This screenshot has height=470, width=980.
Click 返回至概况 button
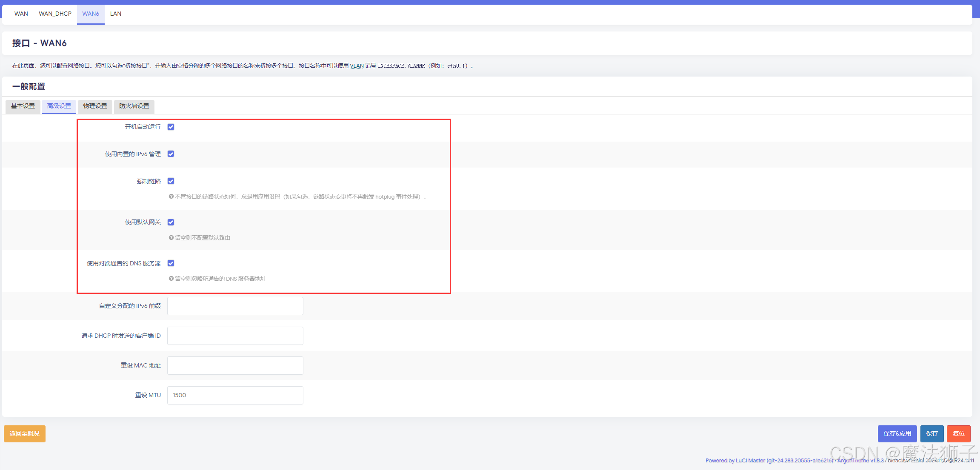tap(25, 433)
